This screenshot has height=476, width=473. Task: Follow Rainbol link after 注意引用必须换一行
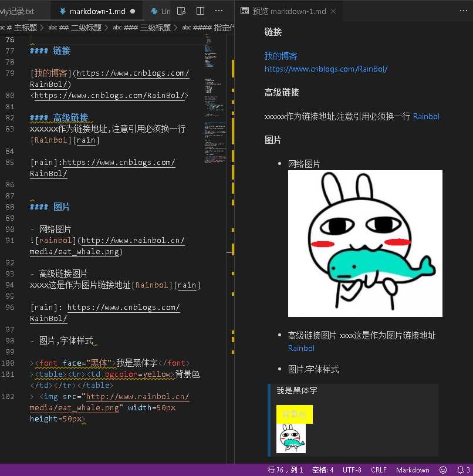[426, 117]
